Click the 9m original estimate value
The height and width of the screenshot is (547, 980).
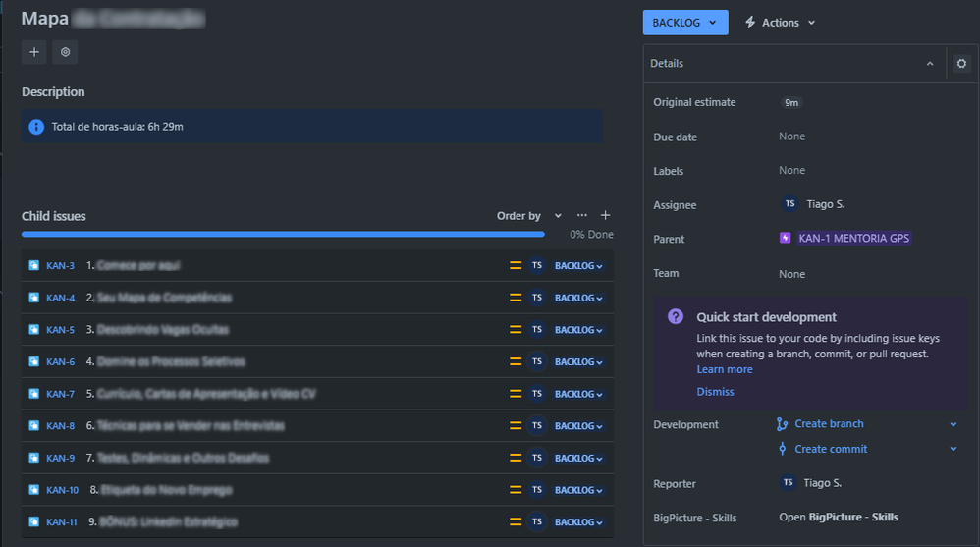pyautogui.click(x=791, y=102)
